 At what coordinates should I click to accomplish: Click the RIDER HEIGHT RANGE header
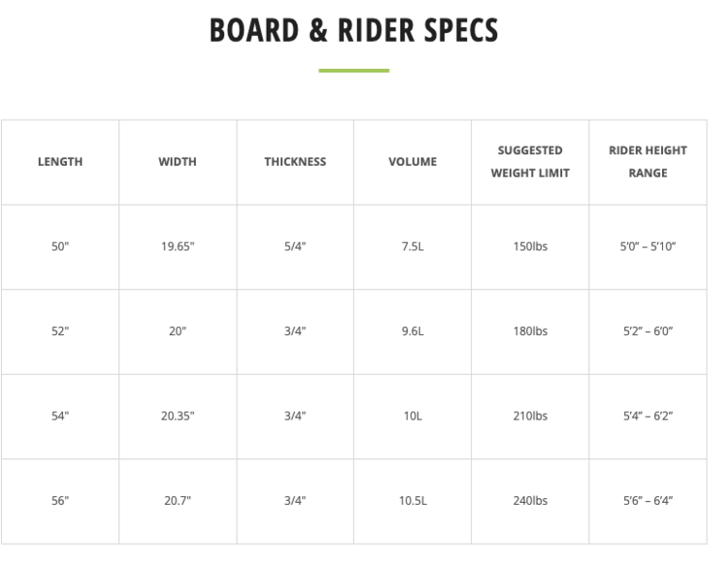647,162
